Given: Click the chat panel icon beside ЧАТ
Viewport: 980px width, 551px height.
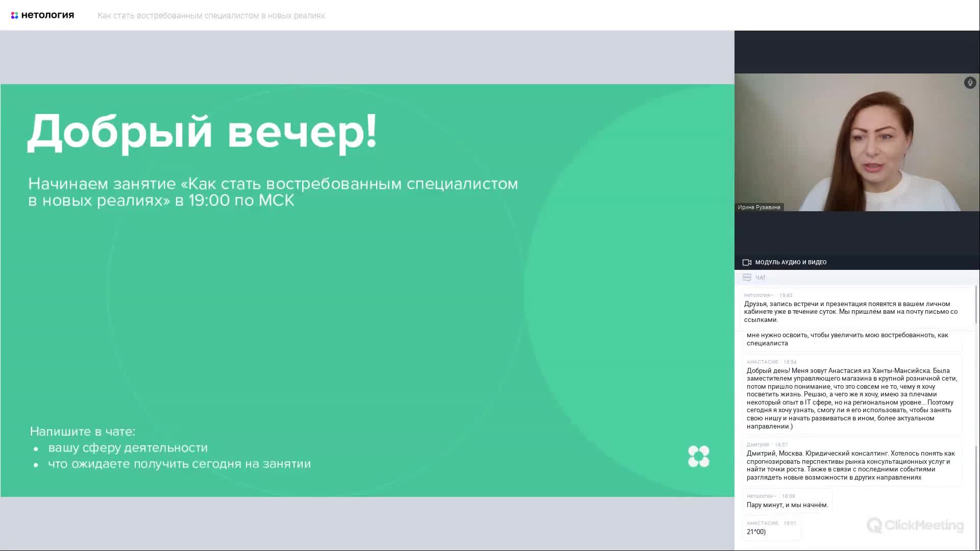Looking at the screenshot, I should pyautogui.click(x=747, y=278).
